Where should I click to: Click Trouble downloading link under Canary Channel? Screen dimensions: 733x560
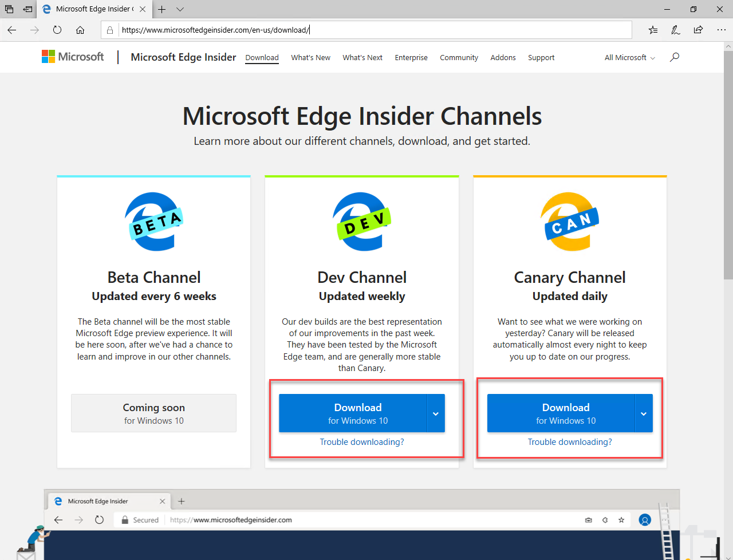(x=570, y=442)
